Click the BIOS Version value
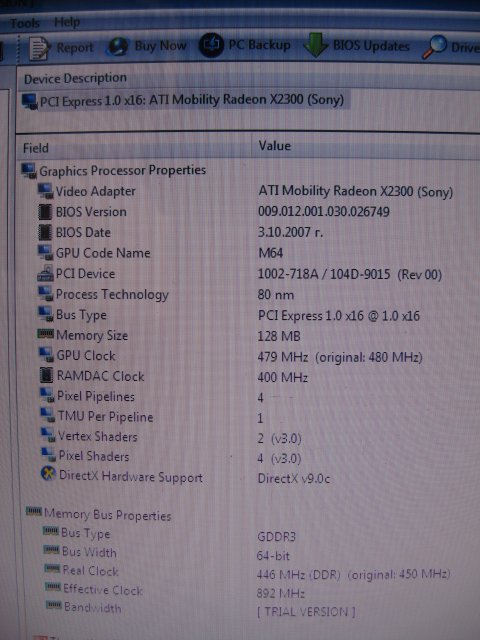Image resolution: width=480 pixels, height=640 pixels. tap(324, 211)
